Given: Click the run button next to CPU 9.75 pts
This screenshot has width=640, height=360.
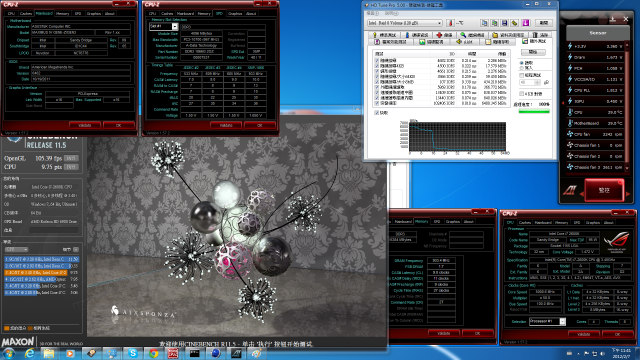Looking at the screenshot, I should pos(71,167).
